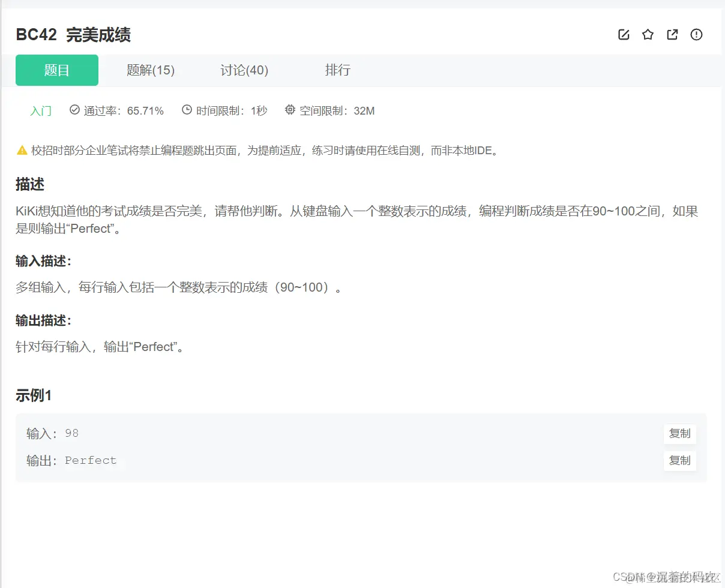
Task: Click the checkmark icon beside 通过率
Action: click(x=74, y=110)
